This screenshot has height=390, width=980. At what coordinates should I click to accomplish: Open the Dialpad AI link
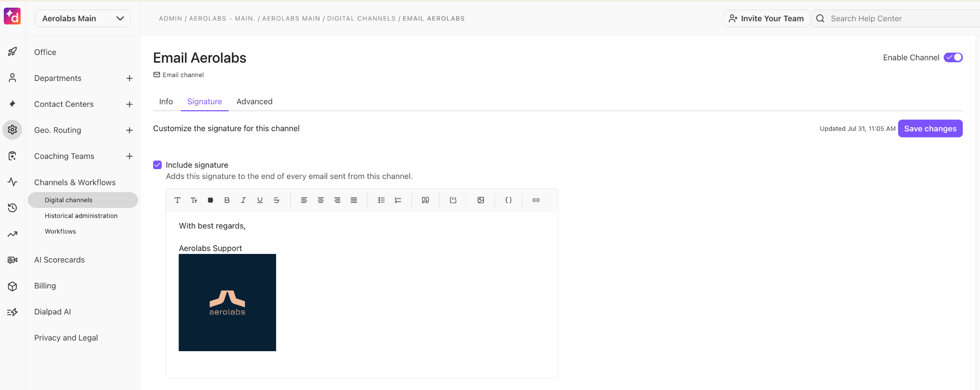(53, 312)
